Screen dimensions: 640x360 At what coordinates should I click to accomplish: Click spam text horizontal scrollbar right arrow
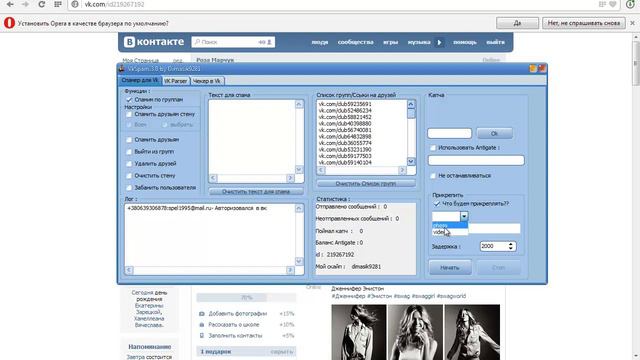point(290,178)
